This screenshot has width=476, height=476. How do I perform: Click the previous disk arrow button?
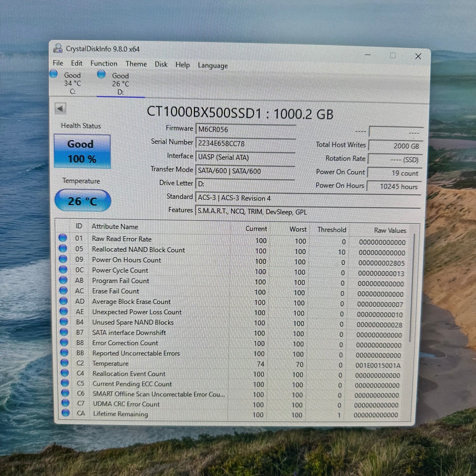(60, 109)
